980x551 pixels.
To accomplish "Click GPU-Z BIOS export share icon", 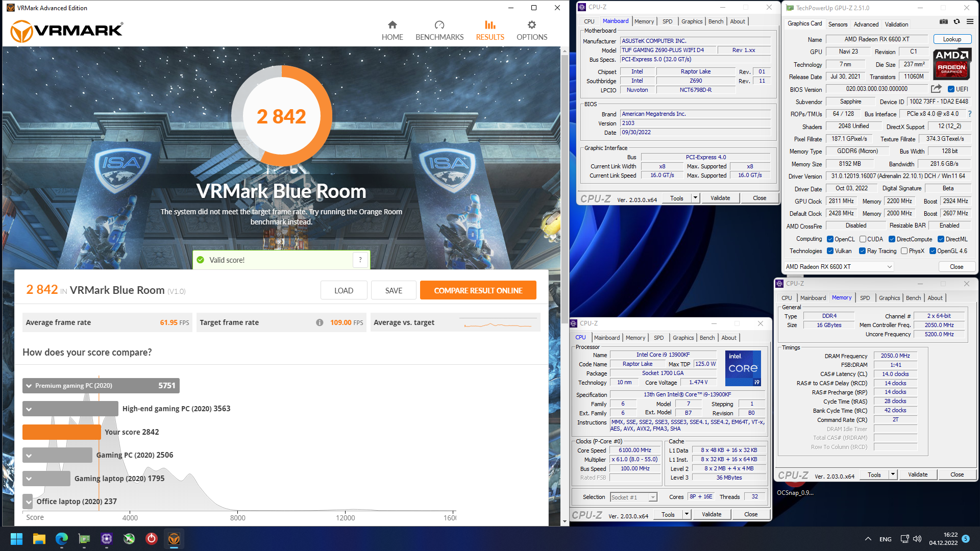I will 936,89.
